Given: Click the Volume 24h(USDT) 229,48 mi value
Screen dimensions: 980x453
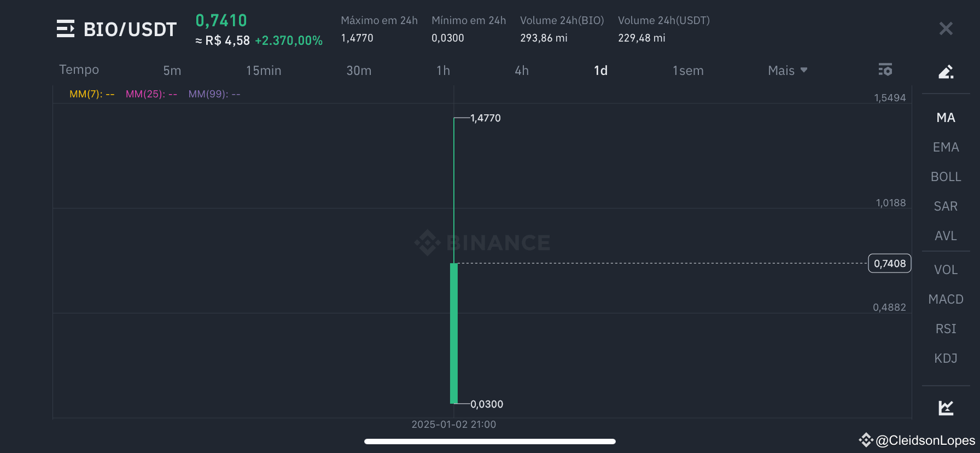Looking at the screenshot, I should point(641,38).
